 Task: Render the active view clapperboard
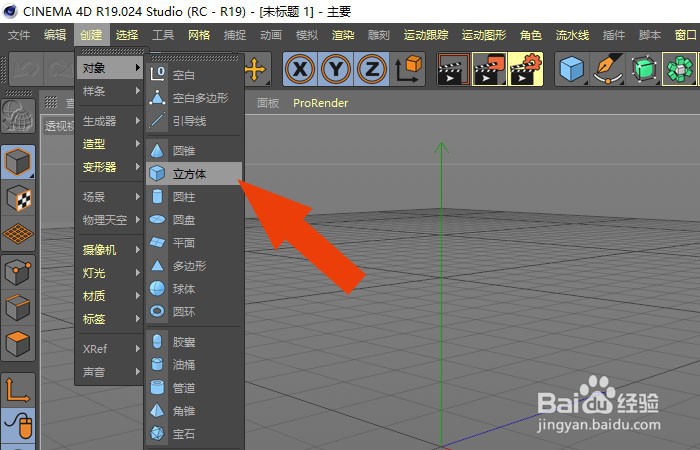pos(454,69)
